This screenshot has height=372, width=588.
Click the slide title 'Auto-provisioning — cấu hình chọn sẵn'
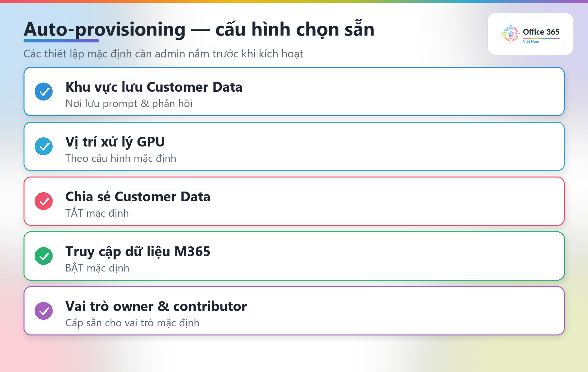[199, 29]
